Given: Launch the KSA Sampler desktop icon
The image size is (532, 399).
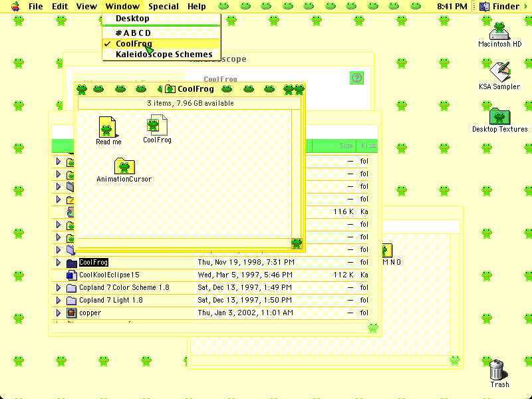Looking at the screenshot, I should [x=500, y=72].
